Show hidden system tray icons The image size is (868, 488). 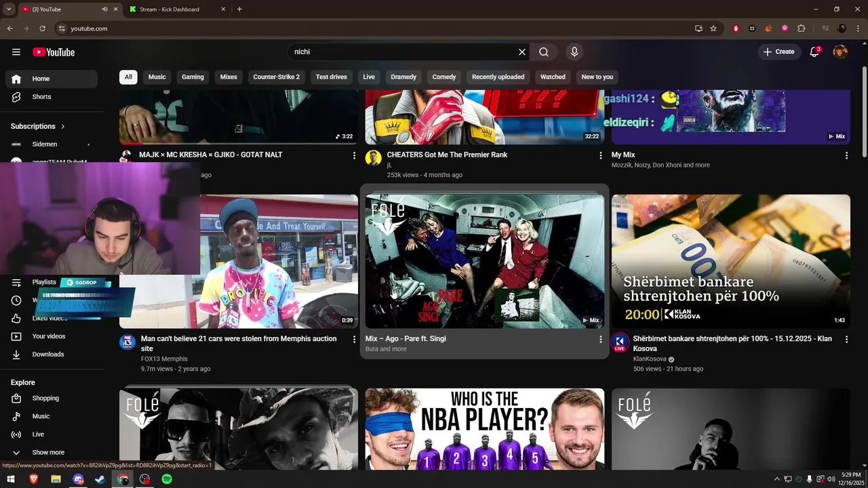click(x=777, y=479)
